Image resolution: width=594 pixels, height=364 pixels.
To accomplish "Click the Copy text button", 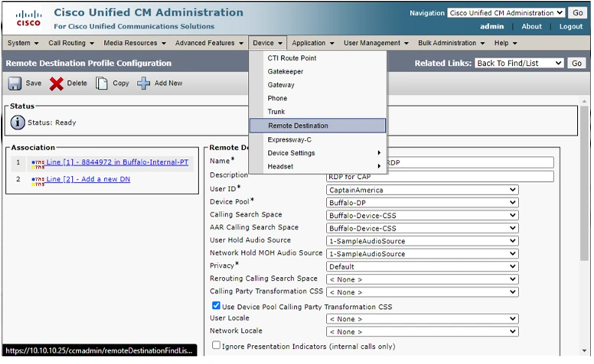I will click(x=121, y=83).
